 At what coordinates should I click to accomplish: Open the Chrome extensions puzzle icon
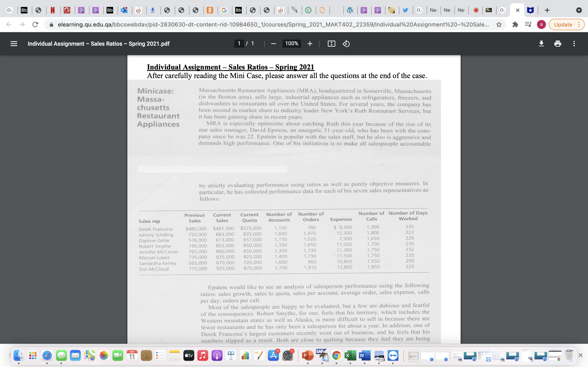pos(515,24)
